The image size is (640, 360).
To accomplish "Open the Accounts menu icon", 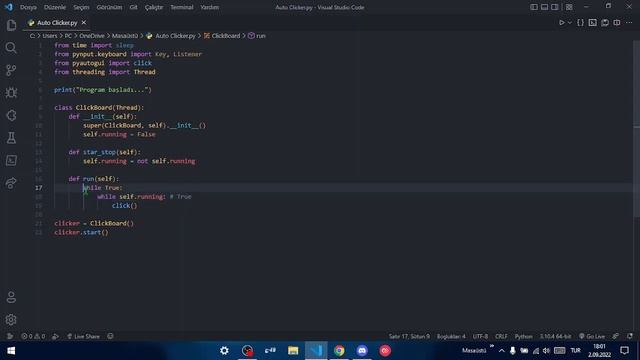I will pyautogui.click(x=11, y=297).
